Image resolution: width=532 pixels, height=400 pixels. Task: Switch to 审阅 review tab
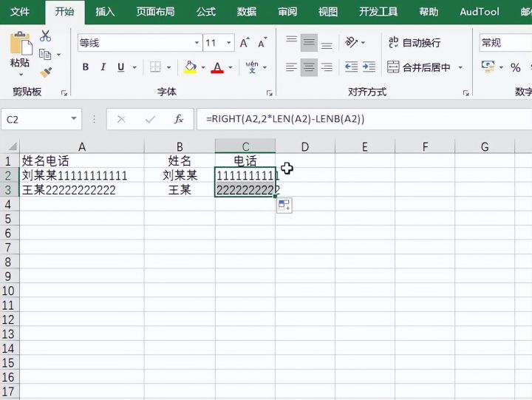(x=287, y=12)
